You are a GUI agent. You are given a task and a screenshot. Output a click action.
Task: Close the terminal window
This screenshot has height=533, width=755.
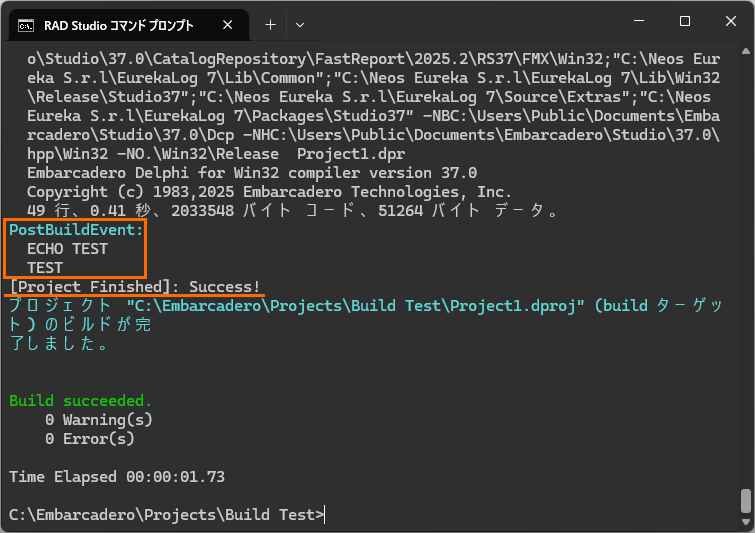pos(731,21)
